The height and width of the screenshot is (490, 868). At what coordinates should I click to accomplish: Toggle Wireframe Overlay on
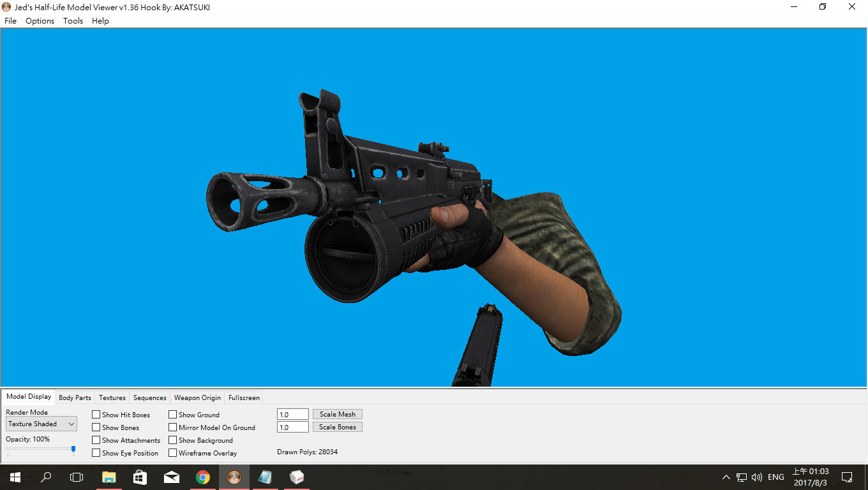(172, 453)
